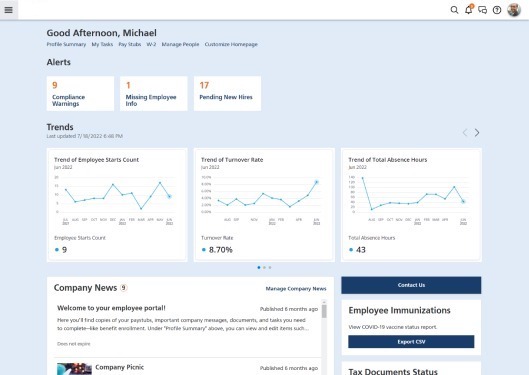Open the chat messages icon

[x=482, y=10]
